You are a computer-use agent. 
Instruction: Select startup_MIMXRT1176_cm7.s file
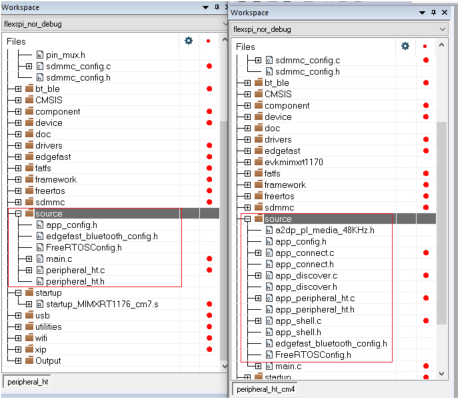pyautogui.click(x=102, y=304)
